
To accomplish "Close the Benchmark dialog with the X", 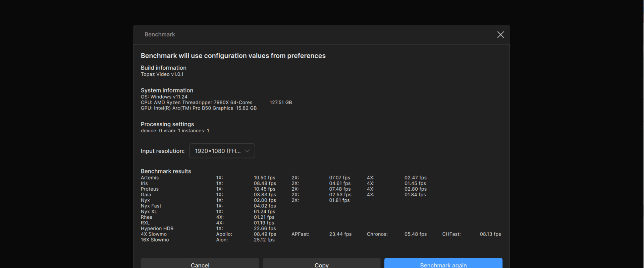I will [500, 35].
